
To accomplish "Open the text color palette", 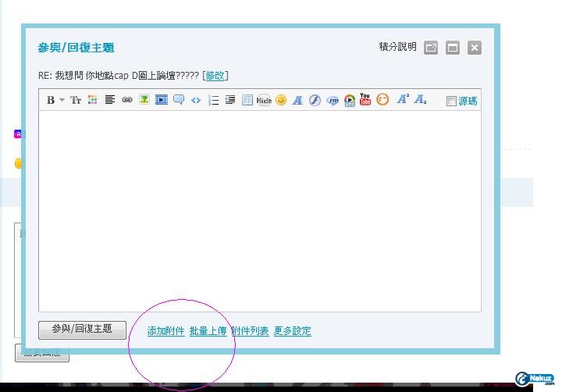I will point(93,100).
